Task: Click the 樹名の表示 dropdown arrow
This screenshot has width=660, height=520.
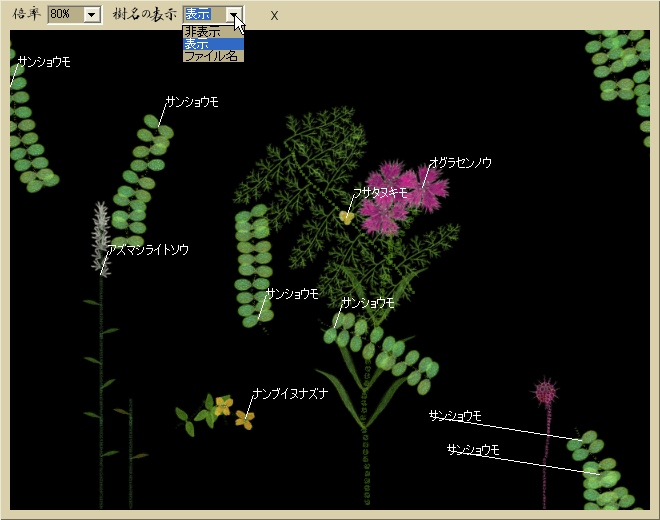Action: pos(234,15)
